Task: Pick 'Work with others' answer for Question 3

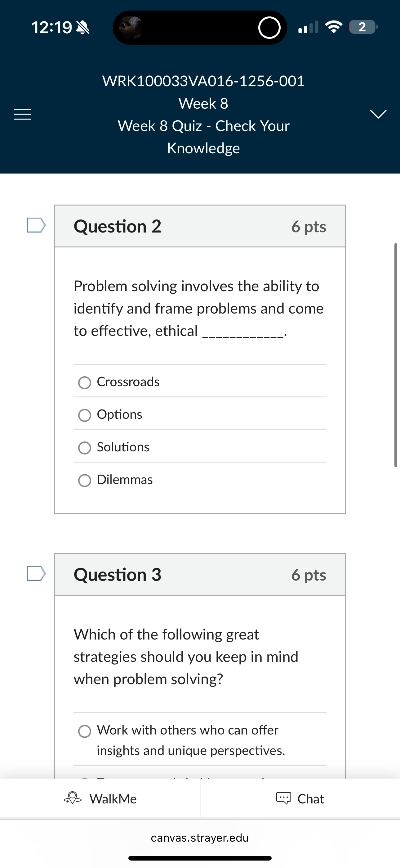Action: [85, 731]
